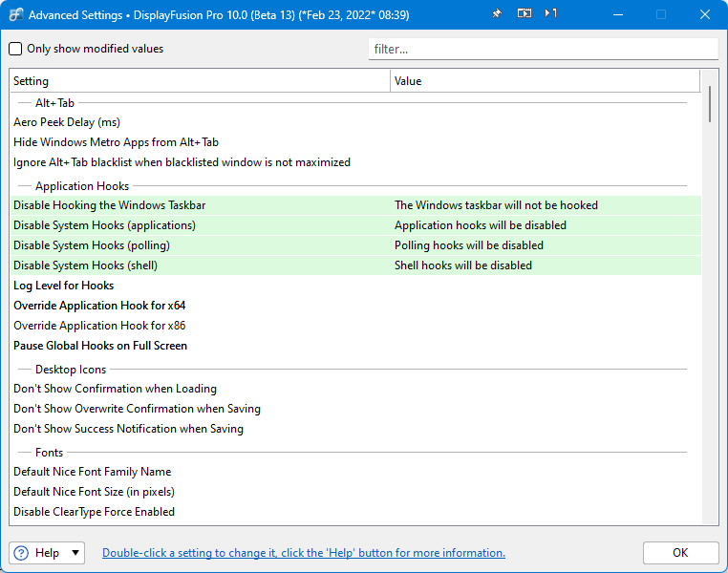Click the DisplayFusion app icon in title bar

16,15
